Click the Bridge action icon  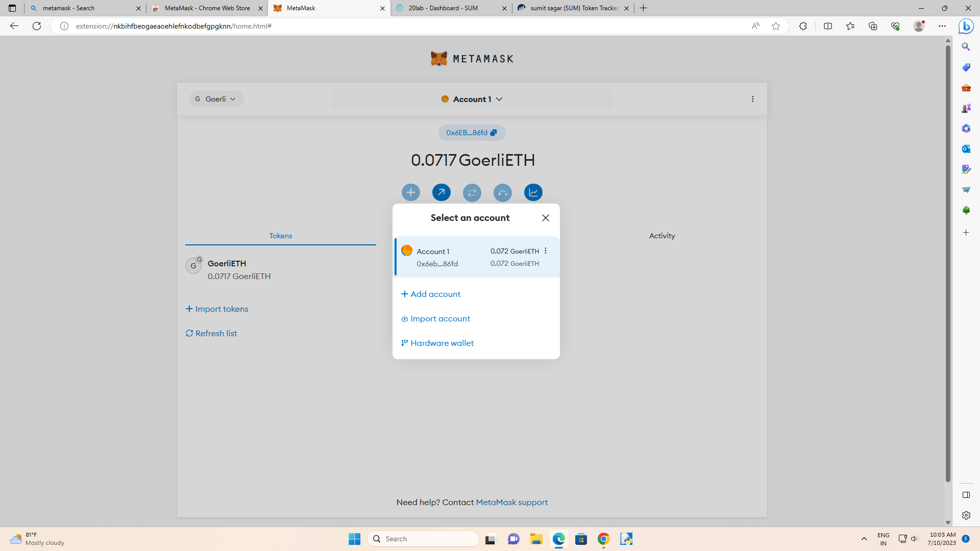[x=502, y=192]
